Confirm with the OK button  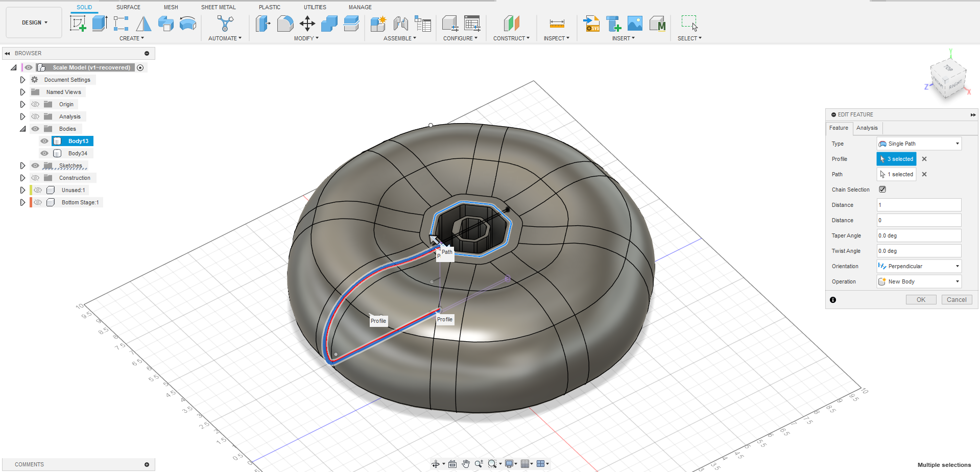point(921,300)
